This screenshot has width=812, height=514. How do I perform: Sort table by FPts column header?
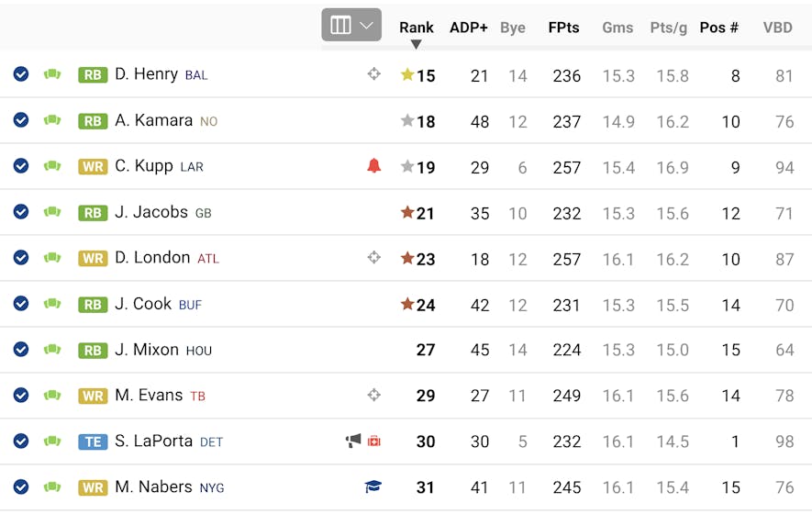[x=564, y=28]
